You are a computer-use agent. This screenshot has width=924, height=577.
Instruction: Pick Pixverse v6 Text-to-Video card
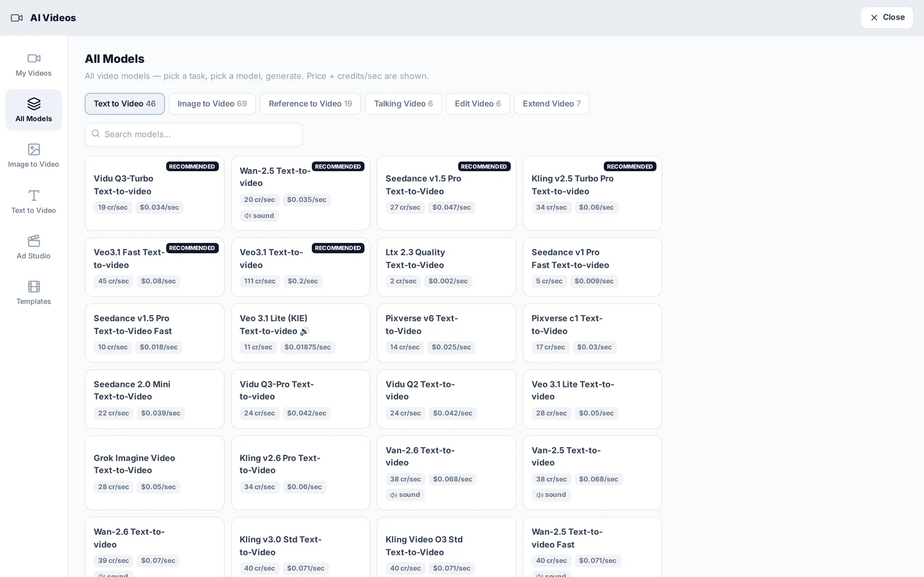click(x=446, y=333)
